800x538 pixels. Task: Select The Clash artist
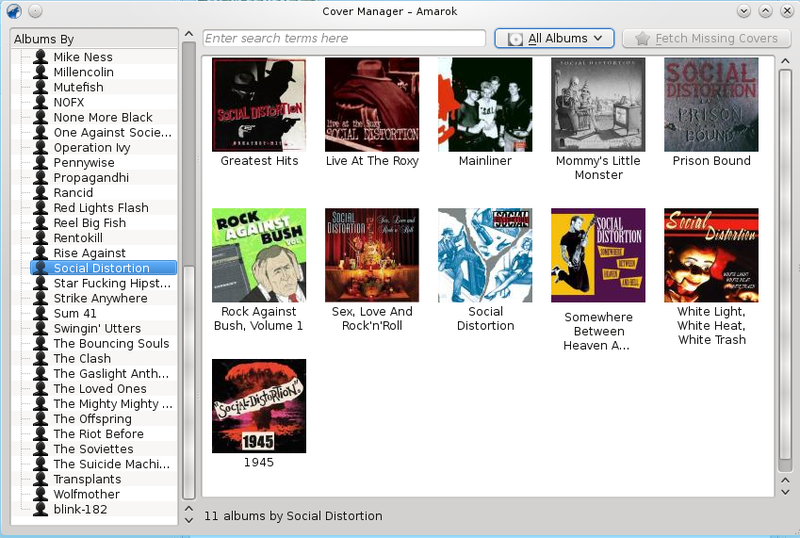click(104, 358)
